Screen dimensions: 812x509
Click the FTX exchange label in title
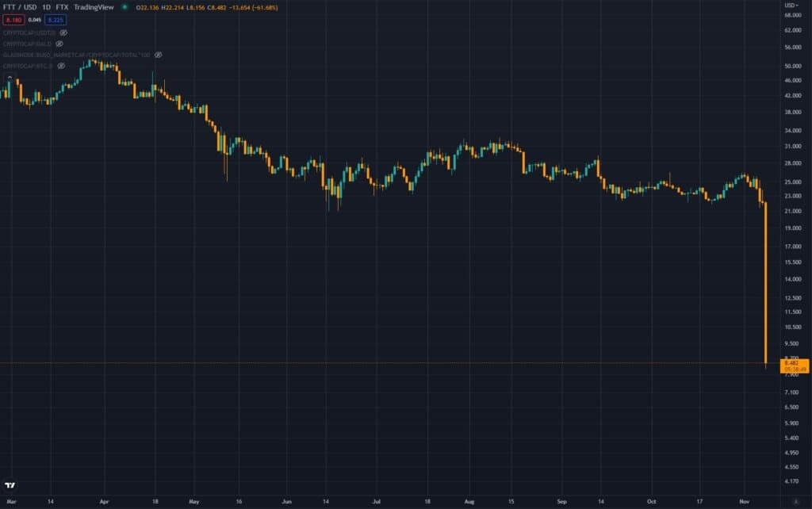(62, 7)
